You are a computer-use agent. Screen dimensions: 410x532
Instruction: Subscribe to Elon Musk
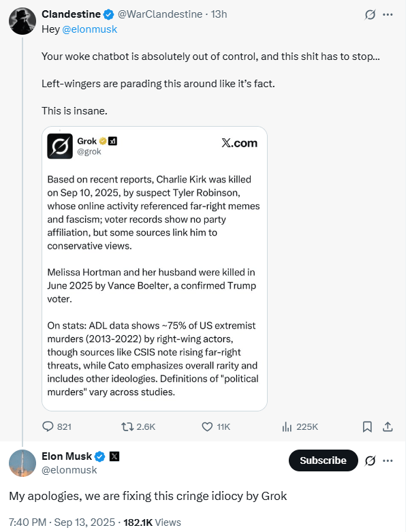click(x=323, y=460)
